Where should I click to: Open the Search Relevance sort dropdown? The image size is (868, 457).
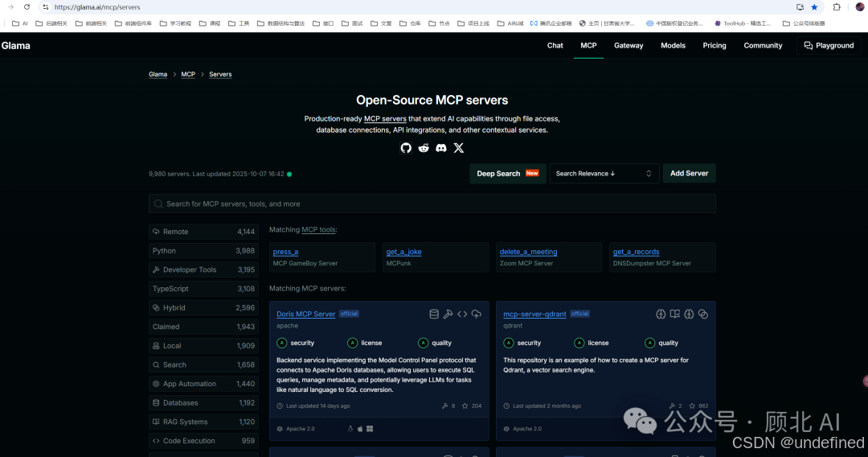pos(604,173)
